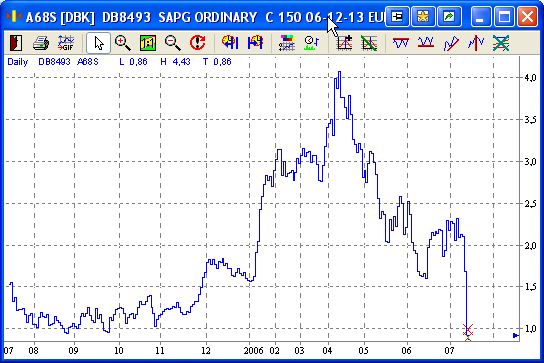Remove indicator from chart with crossed icon
Image resolution: width=544 pixels, height=363 pixels.
coord(369,43)
